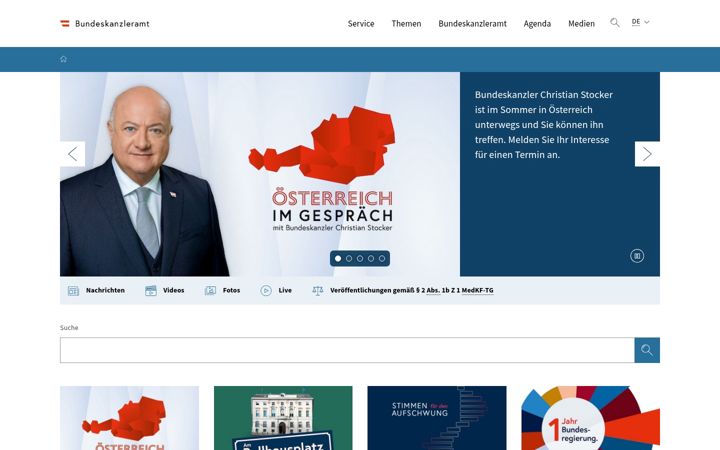Open the Stimmen für den Aufschwung card

coord(437,418)
